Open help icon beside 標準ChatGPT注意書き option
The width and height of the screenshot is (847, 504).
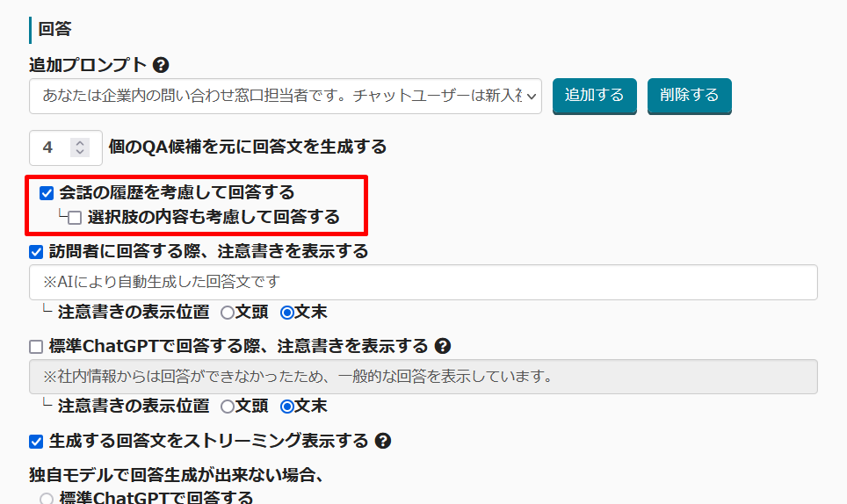tap(443, 346)
